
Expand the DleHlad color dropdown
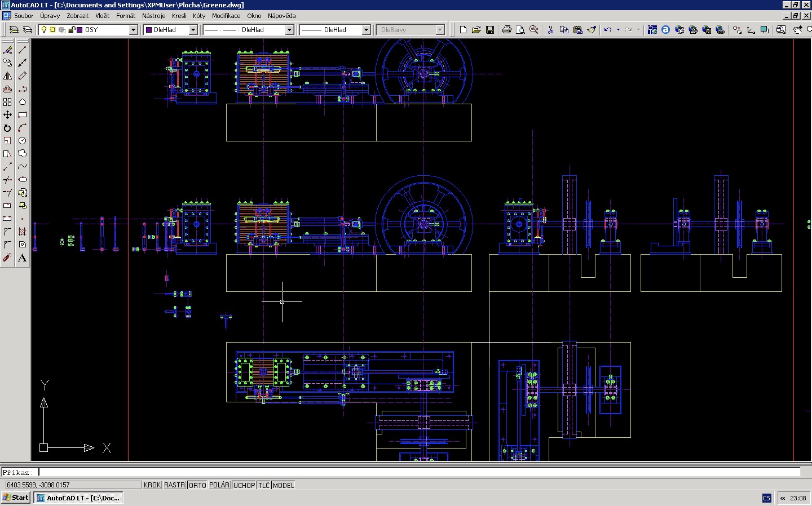(193, 30)
